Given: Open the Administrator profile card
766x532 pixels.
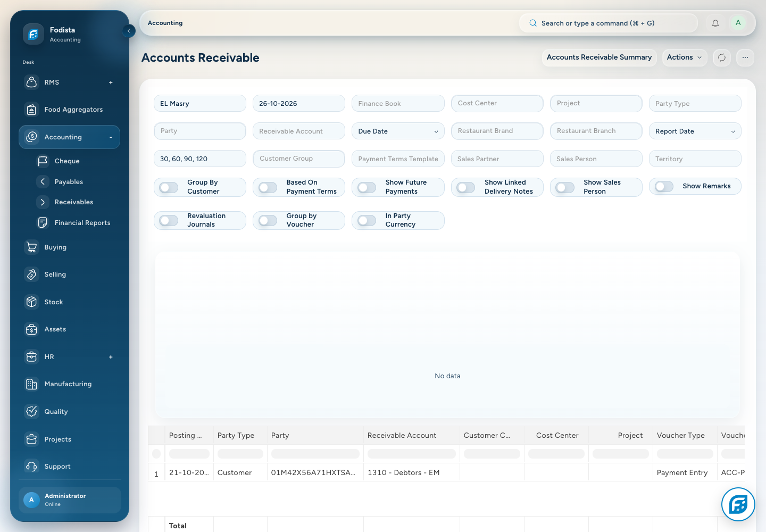Looking at the screenshot, I should (x=70, y=500).
